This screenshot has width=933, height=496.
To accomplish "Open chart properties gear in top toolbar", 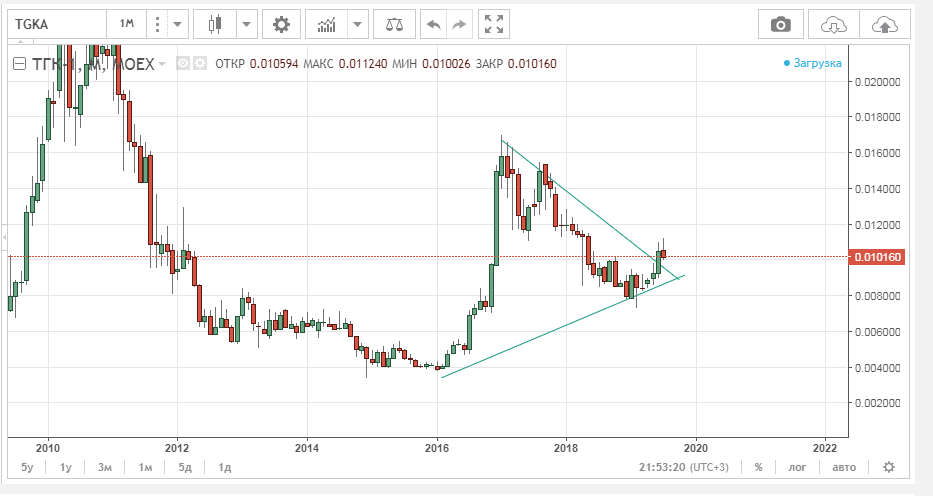I will pos(281,24).
